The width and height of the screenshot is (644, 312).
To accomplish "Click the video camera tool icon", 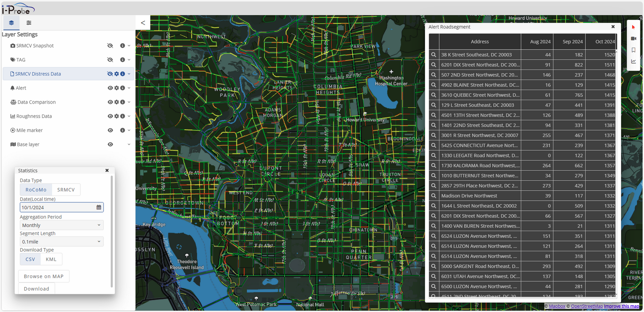I will [x=633, y=39].
